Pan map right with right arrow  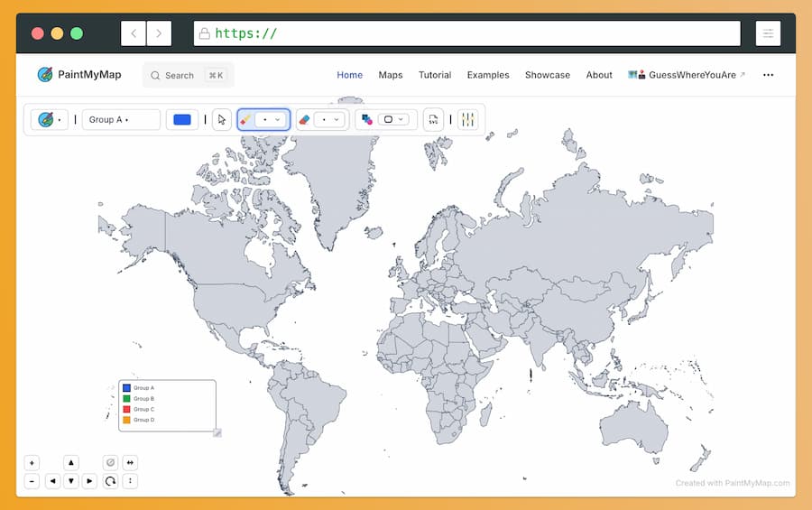click(89, 481)
